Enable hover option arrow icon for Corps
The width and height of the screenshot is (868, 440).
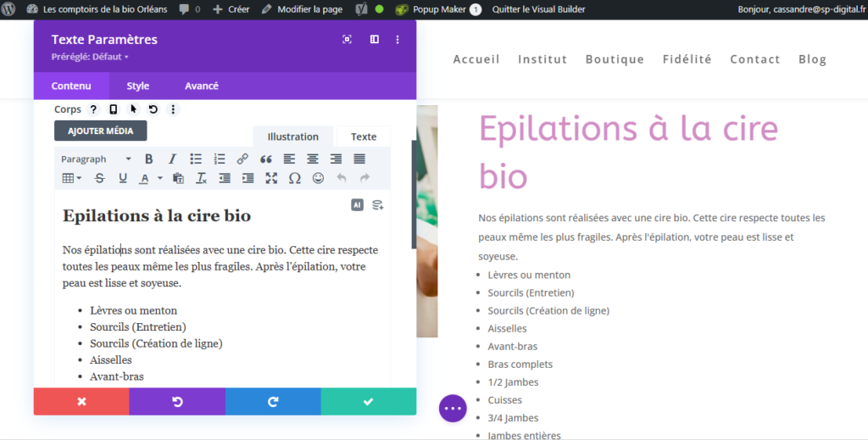click(x=133, y=109)
